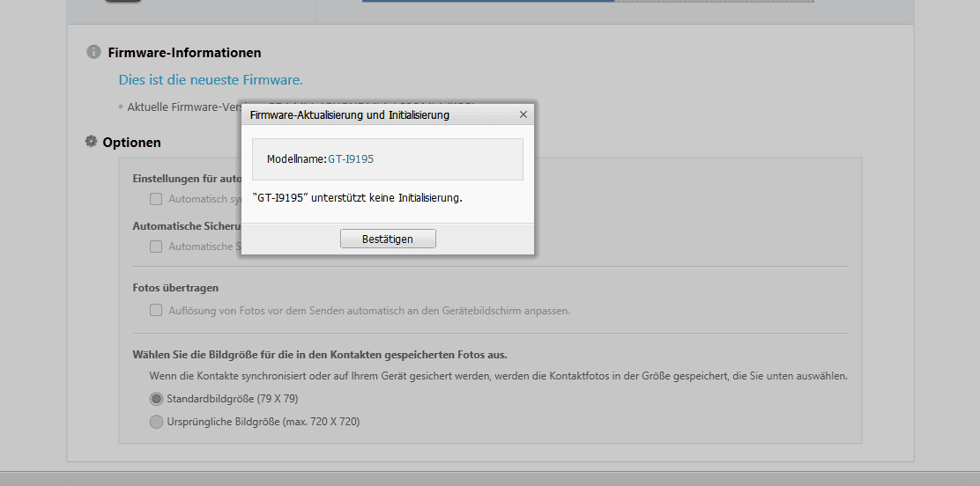Confirm dialog with Bestätigen button
Image resolution: width=980 pixels, height=486 pixels.
[388, 239]
